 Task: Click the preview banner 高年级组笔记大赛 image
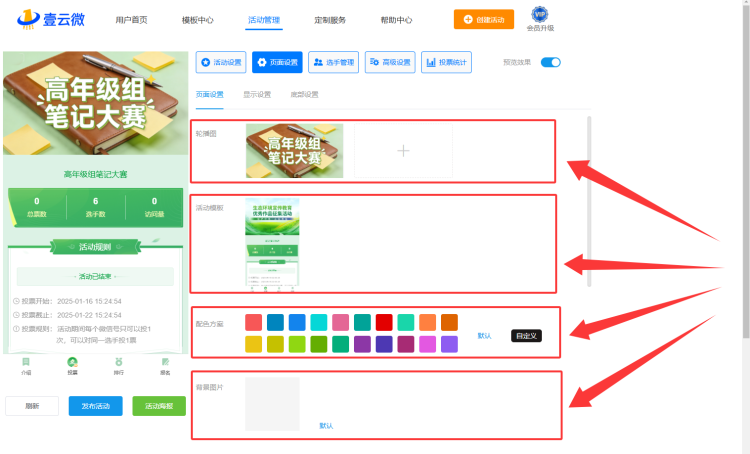pos(96,103)
